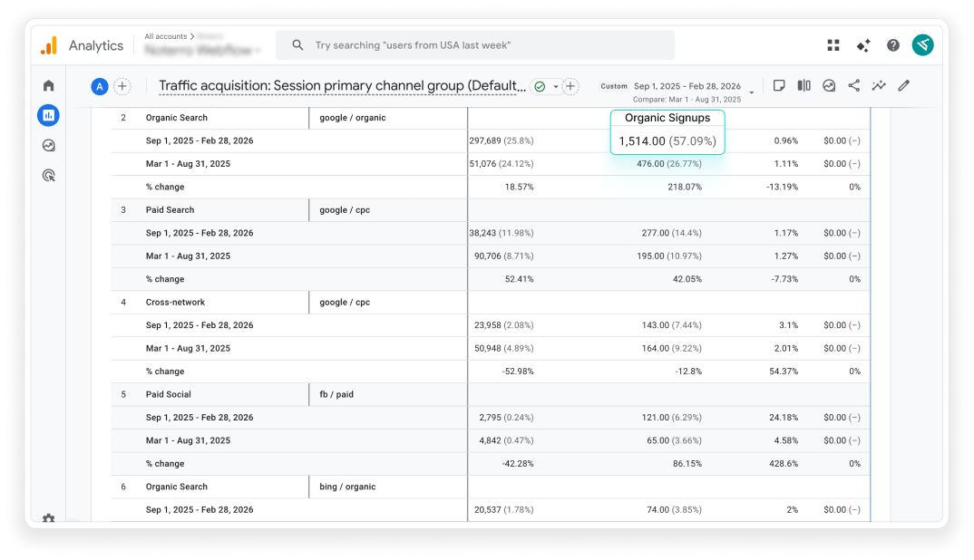Click the pencil Customize report icon
Viewport: 974px width, 560px height.
point(903,86)
